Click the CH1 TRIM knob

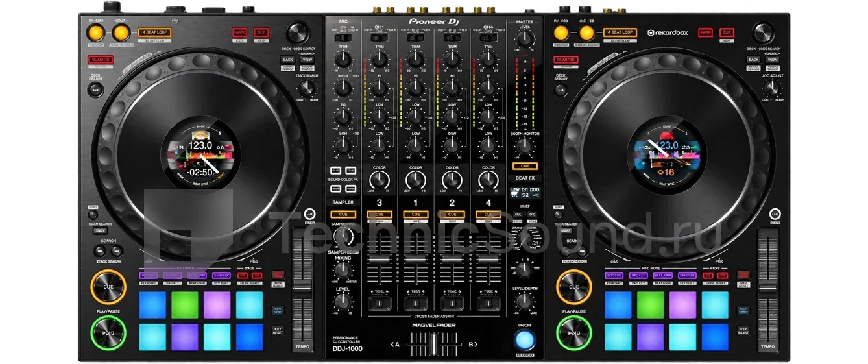[380, 60]
